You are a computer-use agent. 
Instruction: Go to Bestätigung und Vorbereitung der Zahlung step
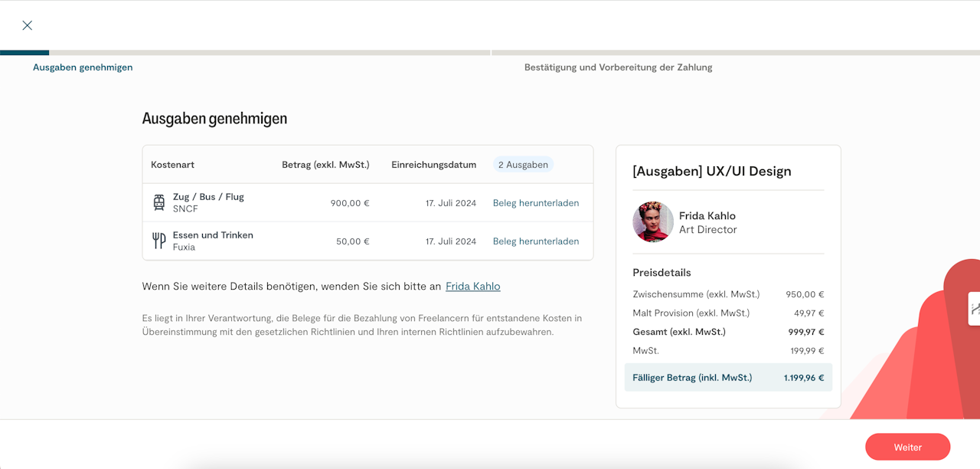(x=618, y=67)
